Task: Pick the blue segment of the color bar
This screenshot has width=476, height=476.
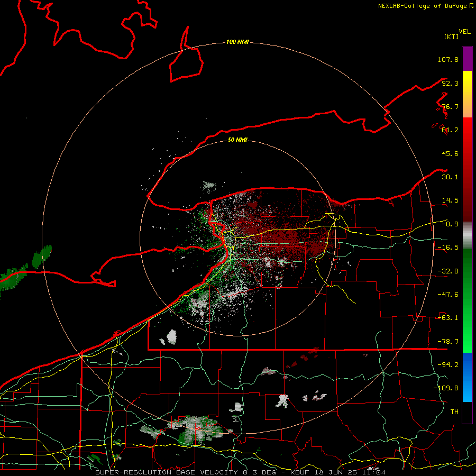Action: click(467, 377)
